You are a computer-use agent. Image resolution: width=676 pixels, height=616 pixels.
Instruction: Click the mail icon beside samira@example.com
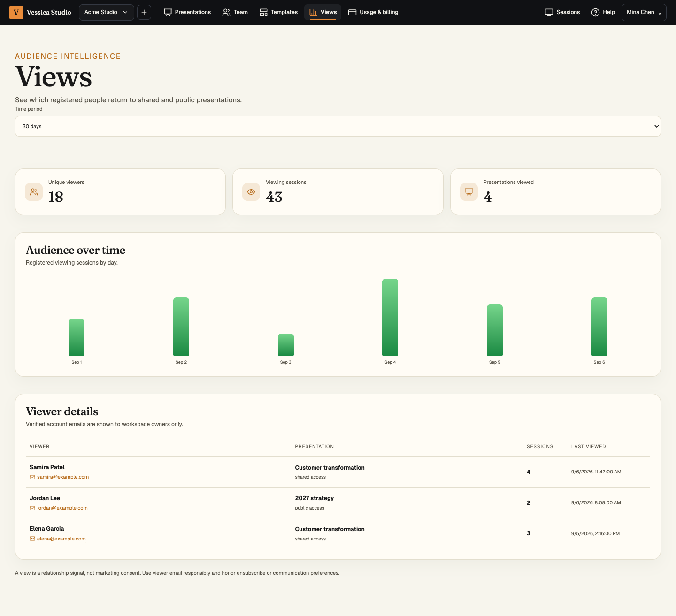click(32, 477)
